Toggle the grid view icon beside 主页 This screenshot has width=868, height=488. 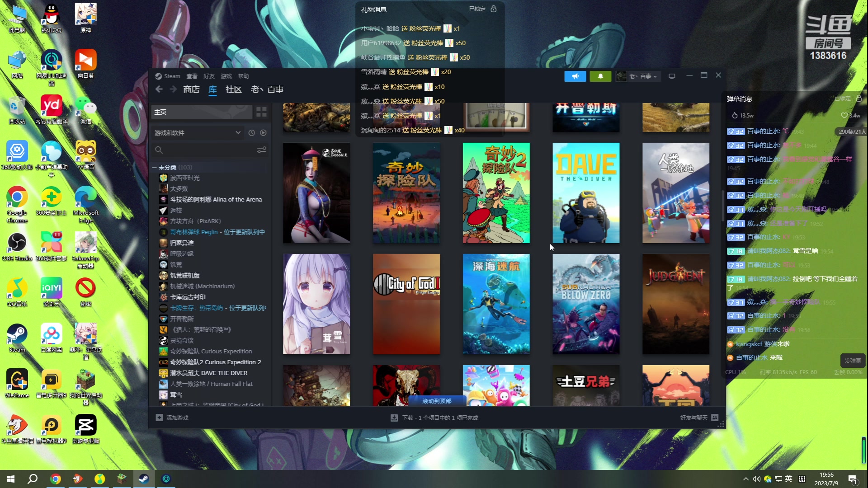[x=261, y=112]
